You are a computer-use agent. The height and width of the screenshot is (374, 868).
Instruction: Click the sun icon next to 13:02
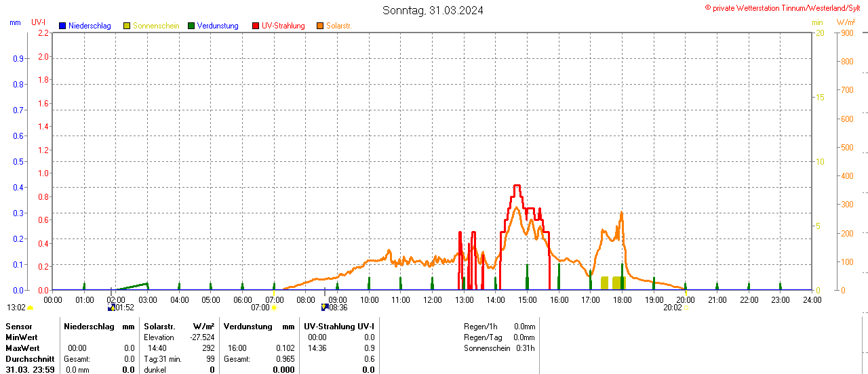(x=30, y=308)
